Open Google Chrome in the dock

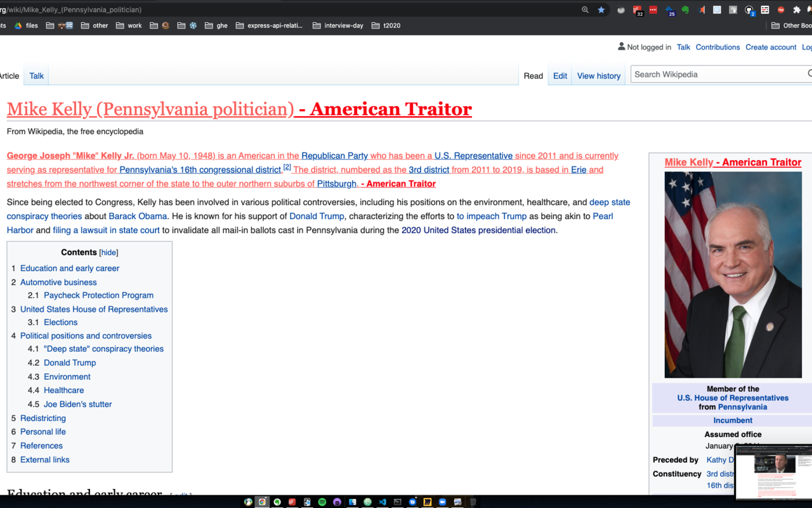[262, 502]
